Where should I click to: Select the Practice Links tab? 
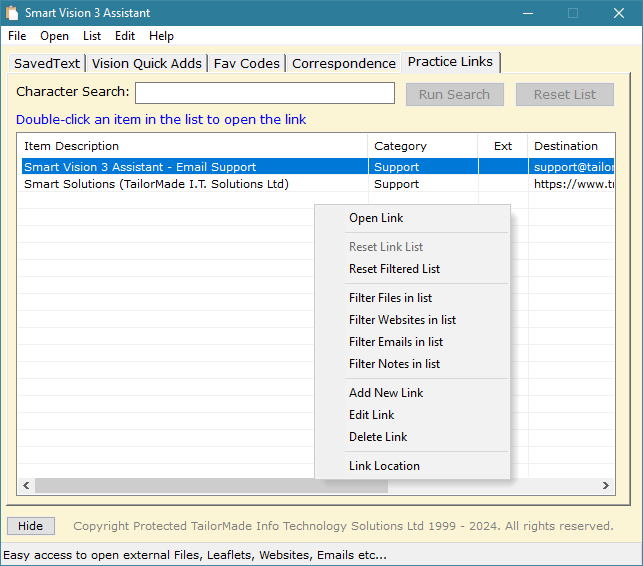click(450, 62)
